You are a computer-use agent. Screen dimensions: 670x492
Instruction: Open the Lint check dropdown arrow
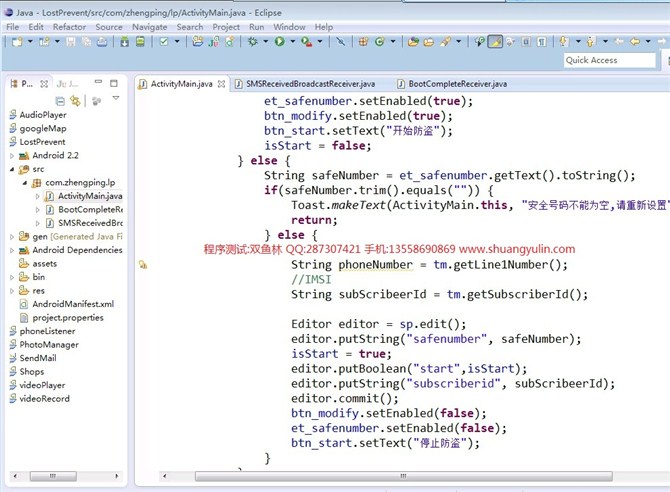177,41
